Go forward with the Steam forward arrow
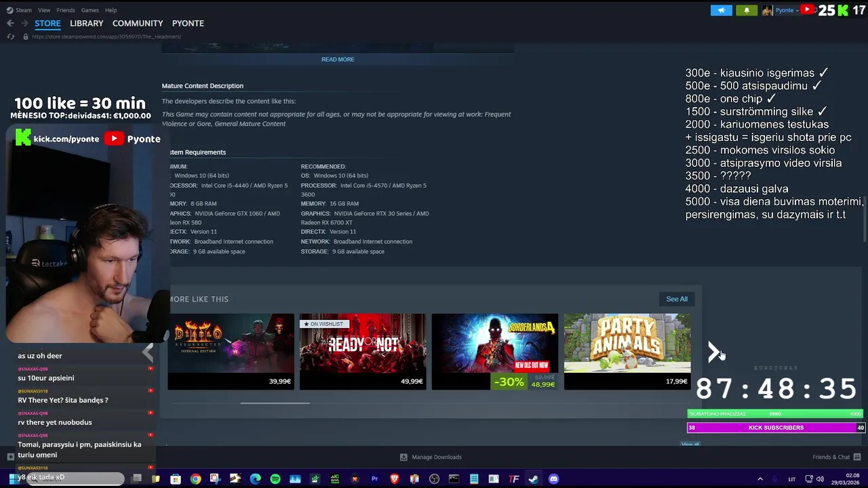Screen dimensions: 868x488 (24, 23)
